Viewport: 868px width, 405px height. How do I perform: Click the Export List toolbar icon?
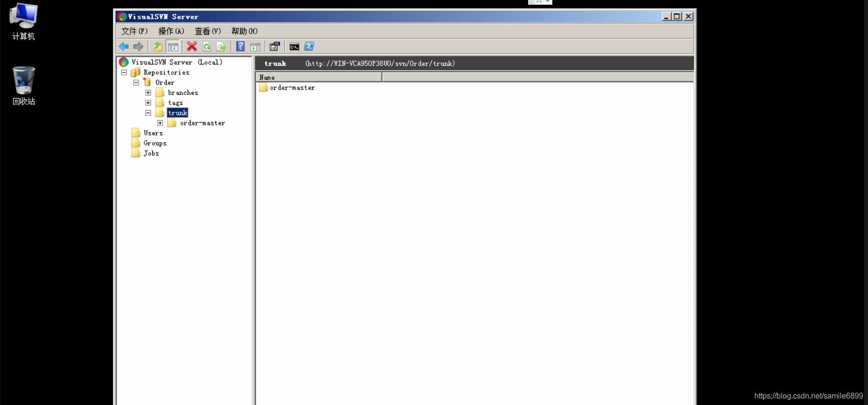coord(221,46)
